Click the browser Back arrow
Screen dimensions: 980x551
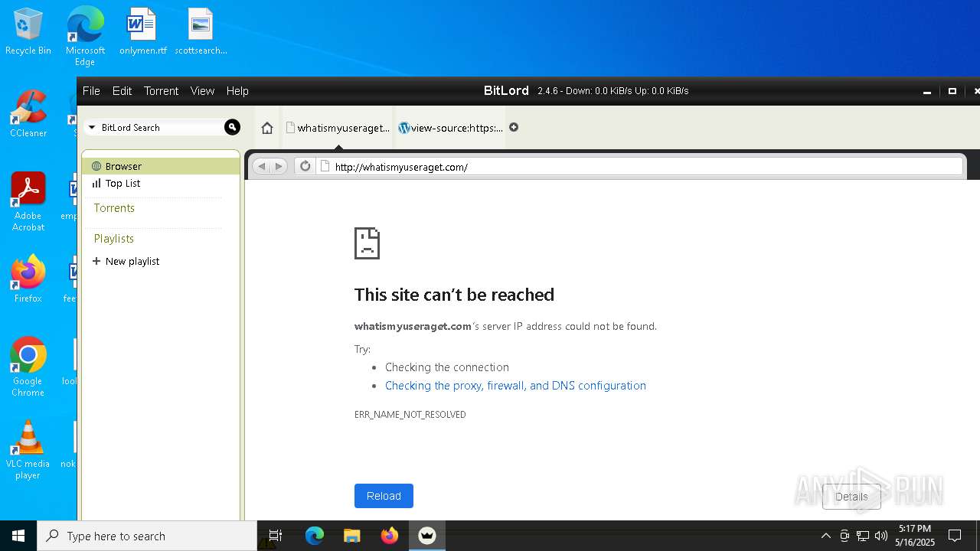coord(262,166)
